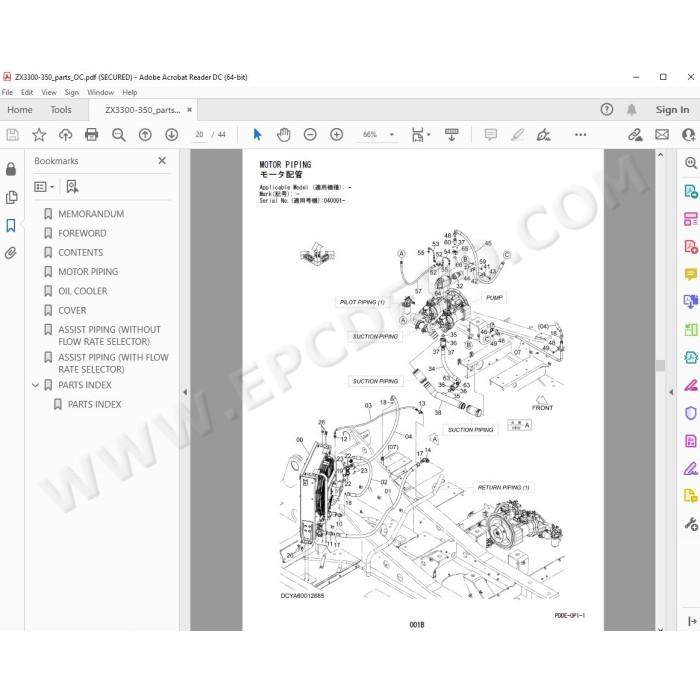Upload the file to cloud

pos(65,134)
